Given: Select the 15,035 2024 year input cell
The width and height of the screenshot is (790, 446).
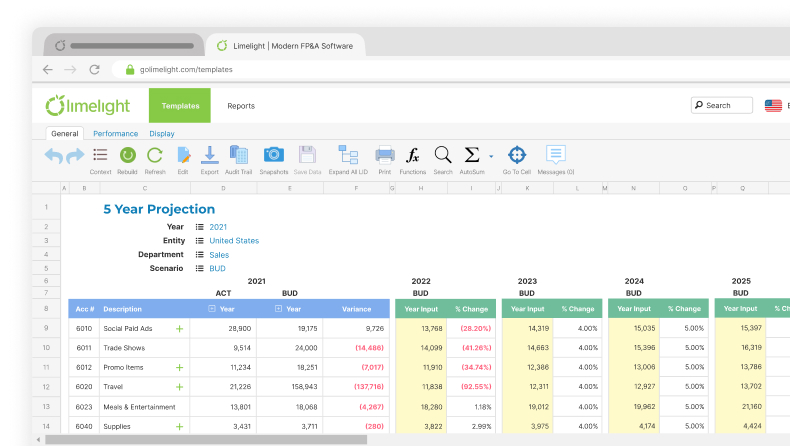Looking at the screenshot, I should click(x=634, y=328).
